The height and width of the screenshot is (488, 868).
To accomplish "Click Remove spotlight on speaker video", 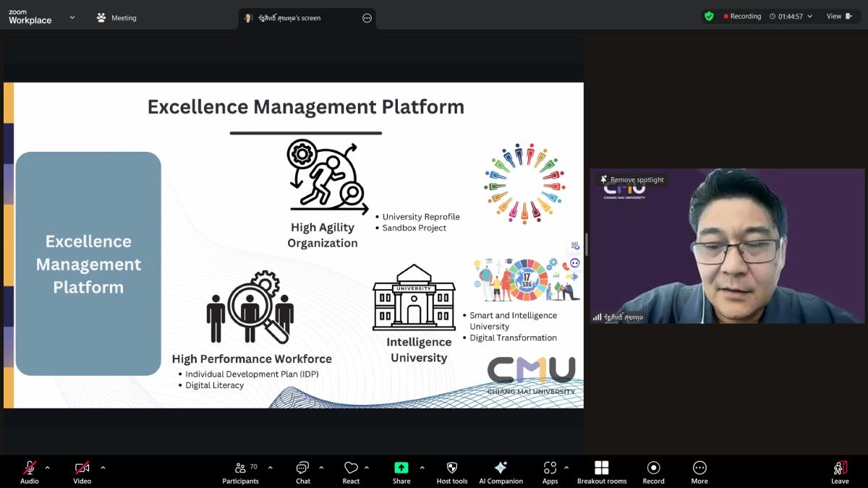I will 631,179.
